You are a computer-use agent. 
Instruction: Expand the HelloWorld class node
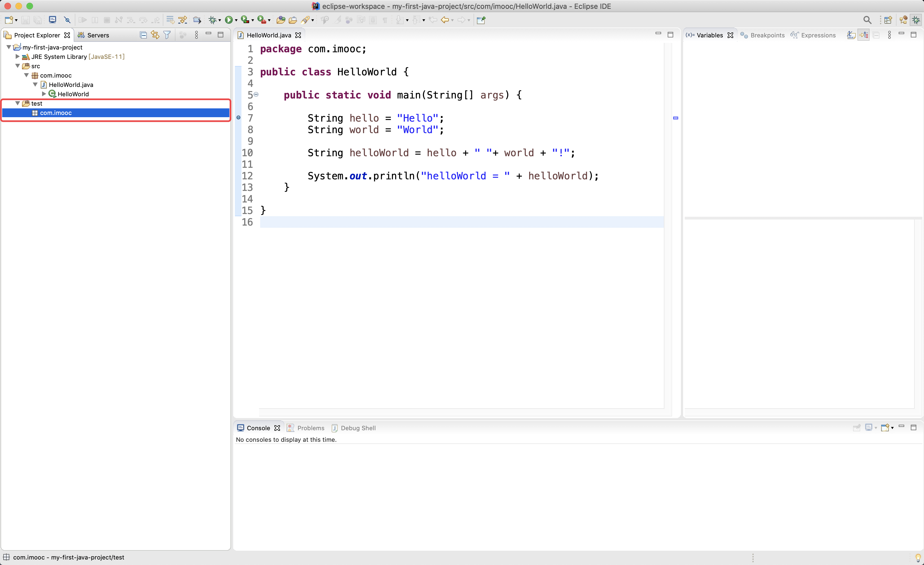point(43,94)
